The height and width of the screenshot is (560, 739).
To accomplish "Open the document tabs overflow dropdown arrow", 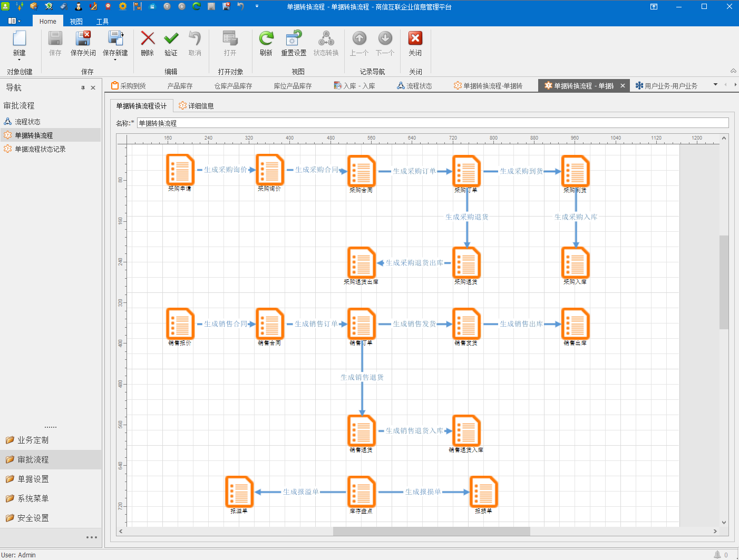I will pyautogui.click(x=715, y=85).
